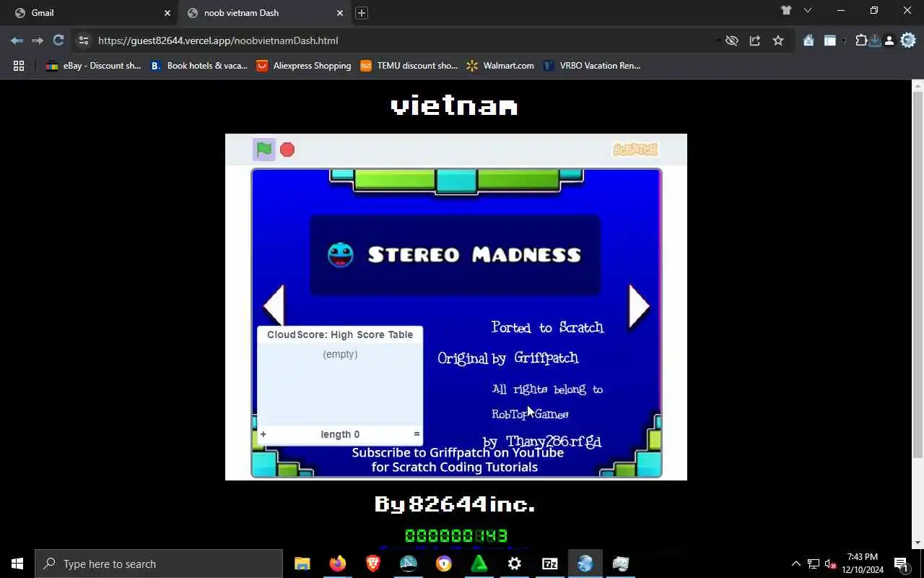Go to previous level with left arrow
This screenshot has width=924, height=578.
pos(274,307)
